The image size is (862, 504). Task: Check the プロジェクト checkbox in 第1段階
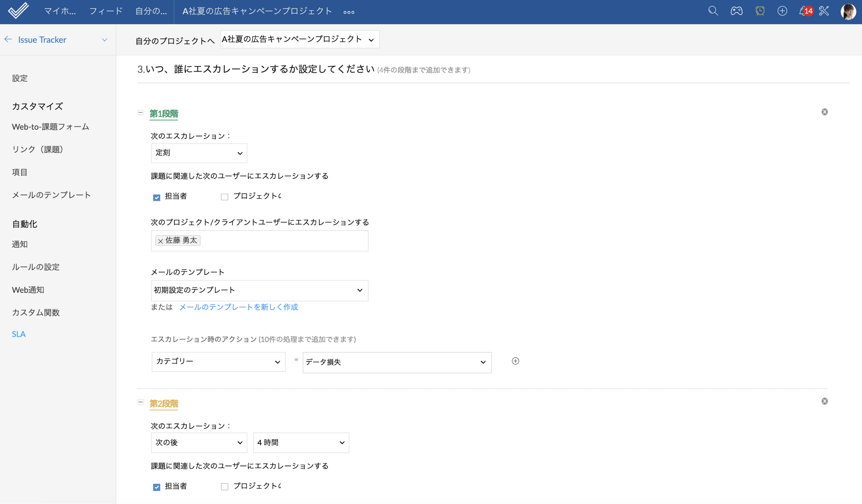tap(224, 197)
